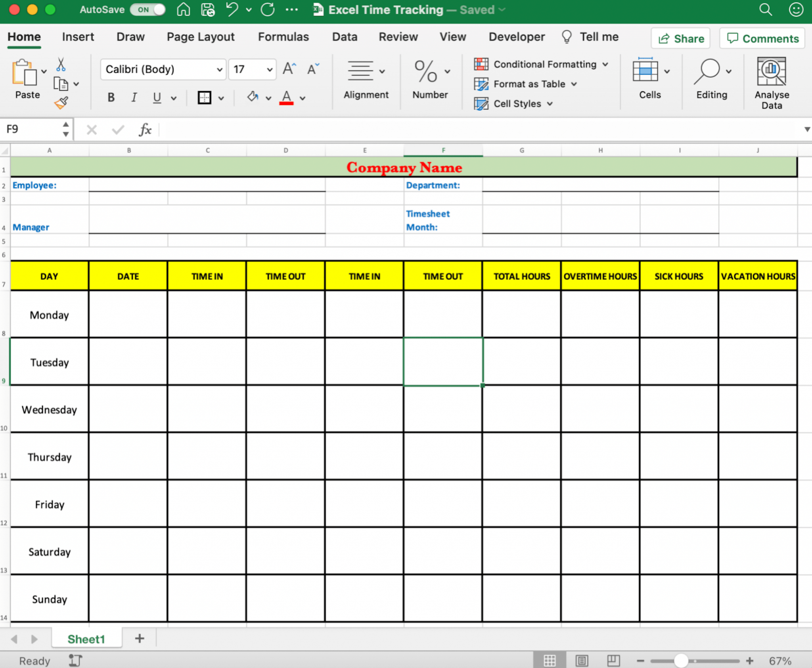Click the Cut scissors icon

coord(61,64)
